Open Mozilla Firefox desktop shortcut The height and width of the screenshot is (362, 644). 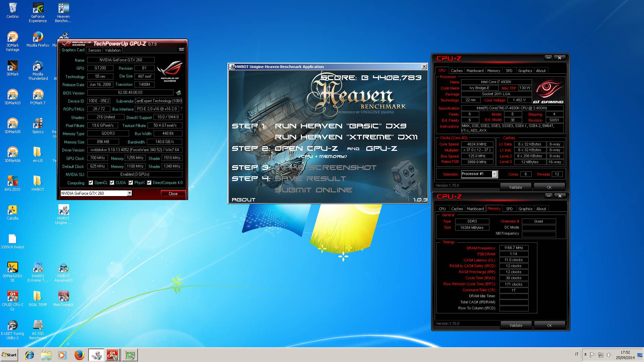pyautogui.click(x=38, y=39)
